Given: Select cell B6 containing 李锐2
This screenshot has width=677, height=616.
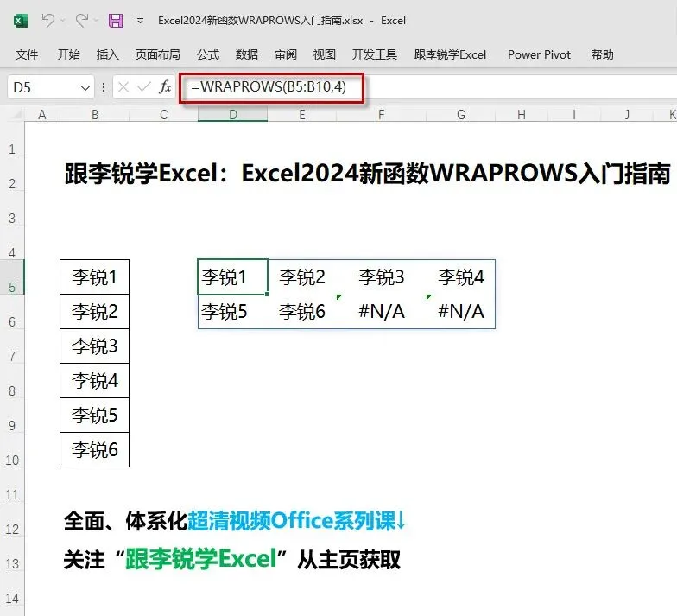Looking at the screenshot, I should point(95,311).
